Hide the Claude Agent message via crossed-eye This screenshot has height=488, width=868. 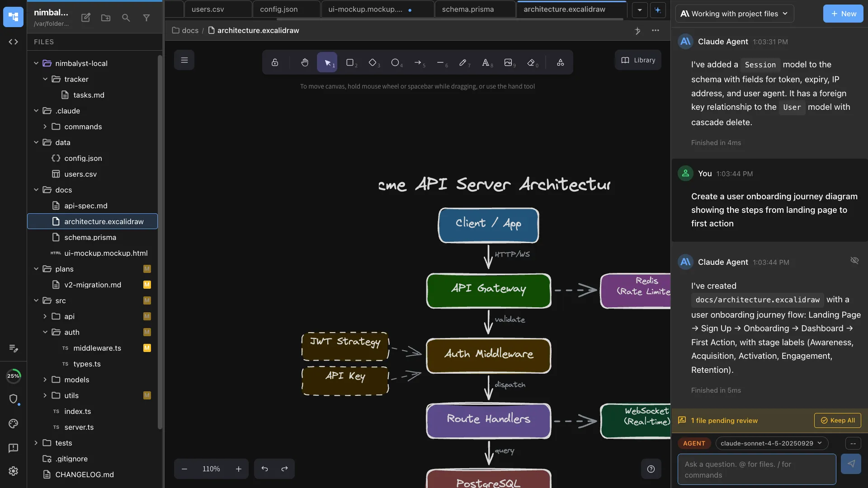pyautogui.click(x=854, y=261)
